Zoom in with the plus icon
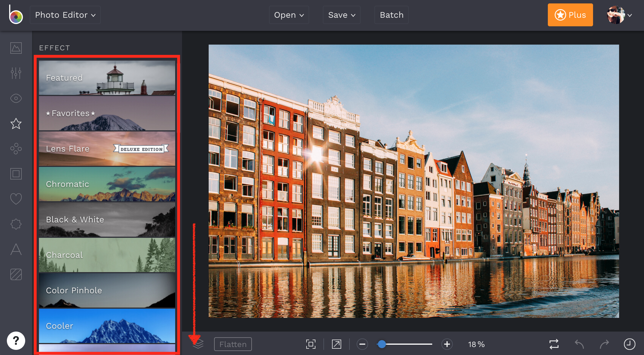This screenshot has height=355, width=644. coord(447,344)
